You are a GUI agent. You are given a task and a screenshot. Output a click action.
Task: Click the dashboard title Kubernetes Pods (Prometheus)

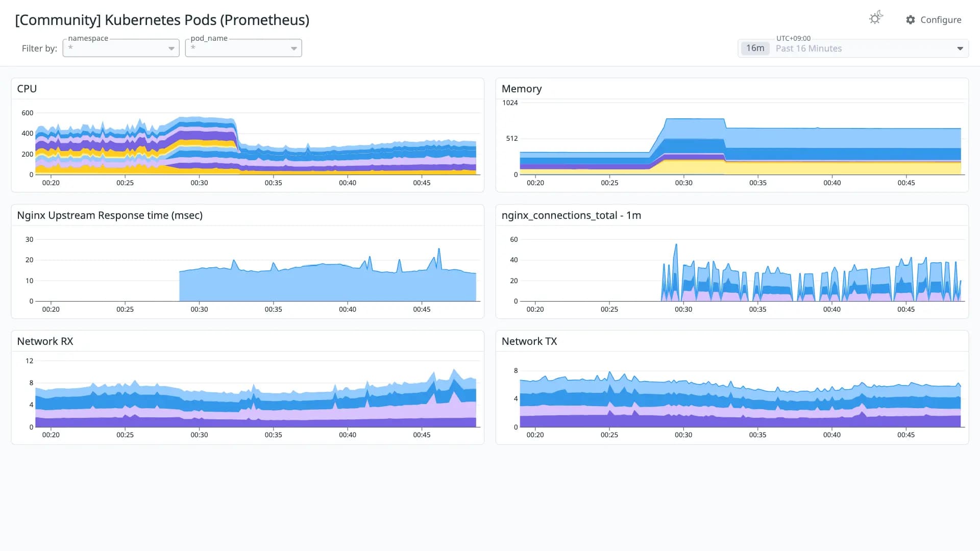pos(162,20)
